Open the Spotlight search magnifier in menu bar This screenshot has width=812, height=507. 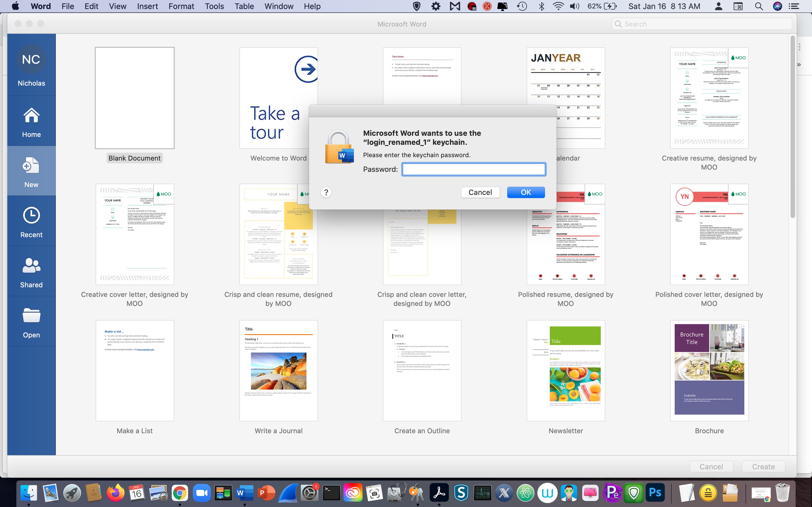(759, 6)
